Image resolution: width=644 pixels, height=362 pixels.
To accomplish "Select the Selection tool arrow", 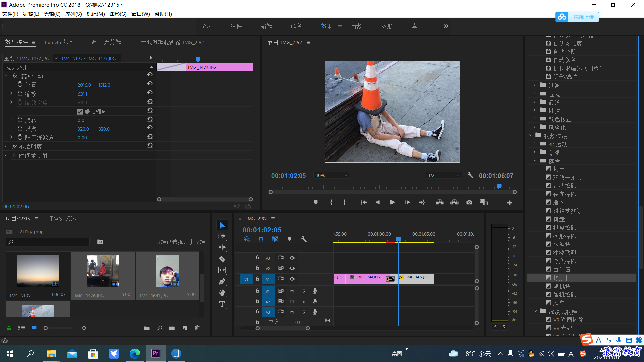I will (222, 225).
